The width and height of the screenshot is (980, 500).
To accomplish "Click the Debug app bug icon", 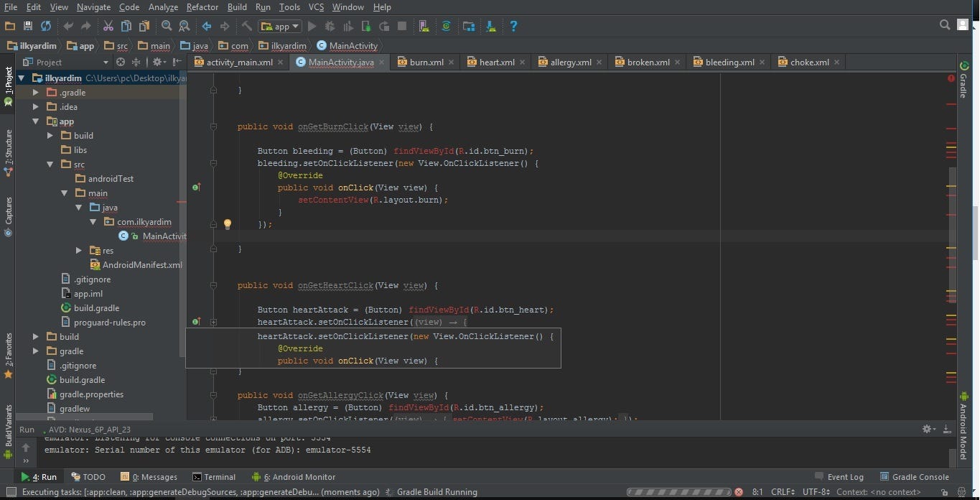I will 330,26.
